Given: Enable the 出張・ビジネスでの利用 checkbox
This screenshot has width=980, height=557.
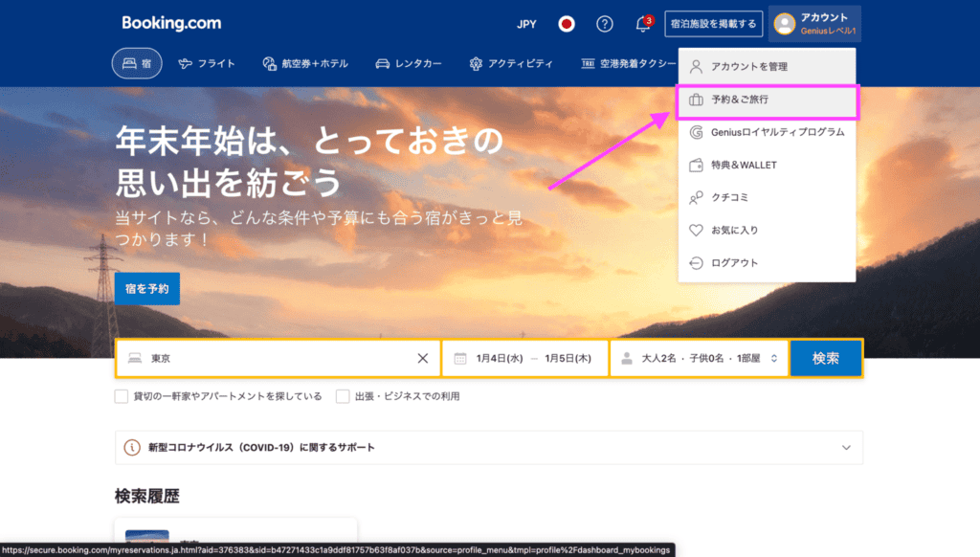Looking at the screenshot, I should (343, 396).
